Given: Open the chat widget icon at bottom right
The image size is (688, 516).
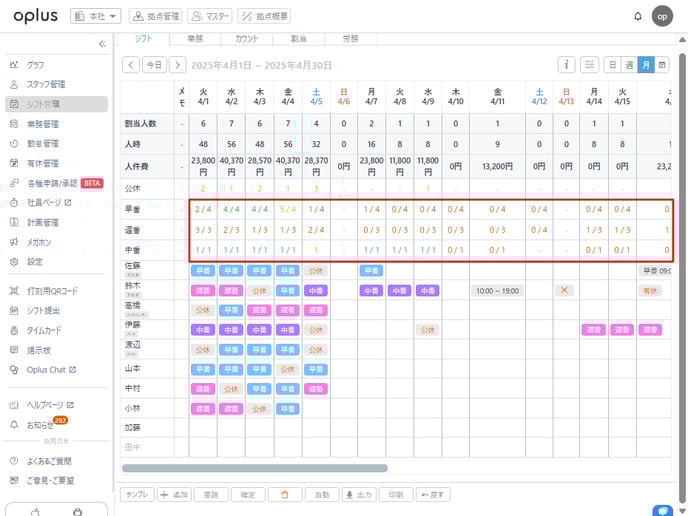Looking at the screenshot, I should pos(661,510).
